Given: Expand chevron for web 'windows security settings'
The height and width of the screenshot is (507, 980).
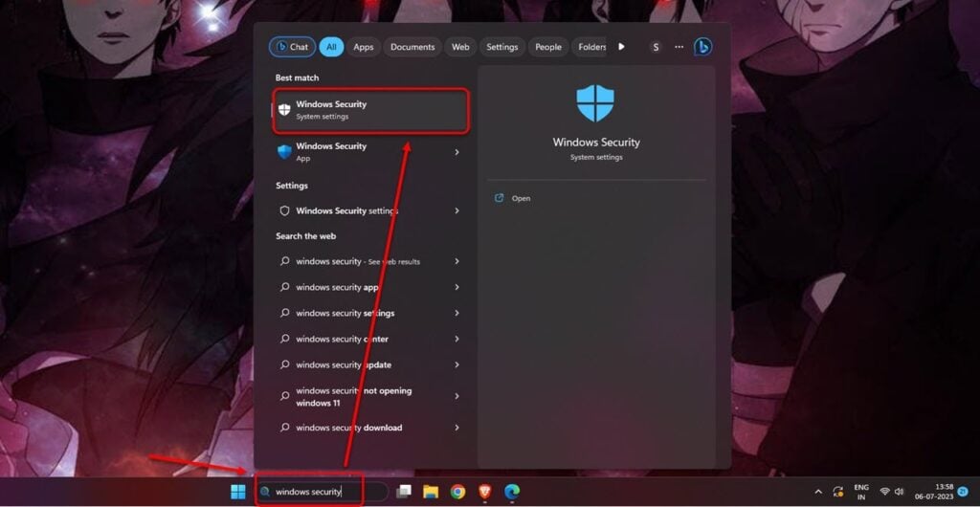Looking at the screenshot, I should (x=457, y=313).
